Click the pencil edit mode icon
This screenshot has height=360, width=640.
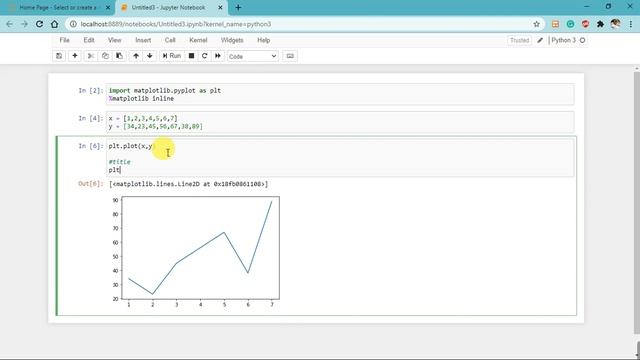click(540, 40)
